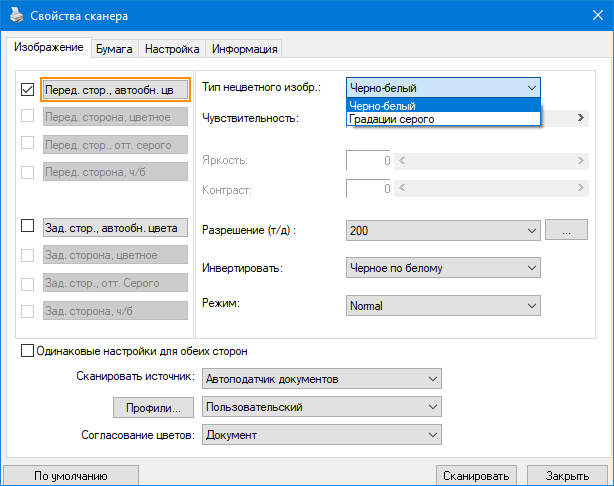Image resolution: width=614 pixels, height=486 pixels.
Task: Click the brightness slider right arrow
Action: [x=581, y=159]
